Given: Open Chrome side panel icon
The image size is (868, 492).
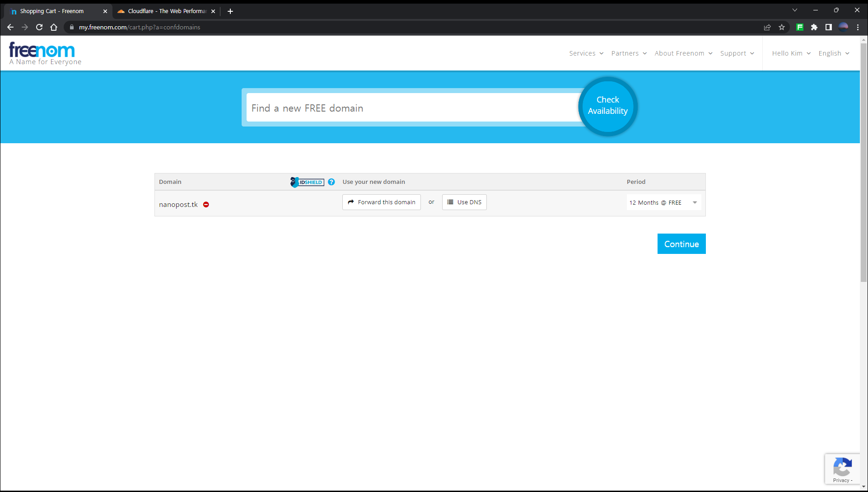Looking at the screenshot, I should point(828,27).
